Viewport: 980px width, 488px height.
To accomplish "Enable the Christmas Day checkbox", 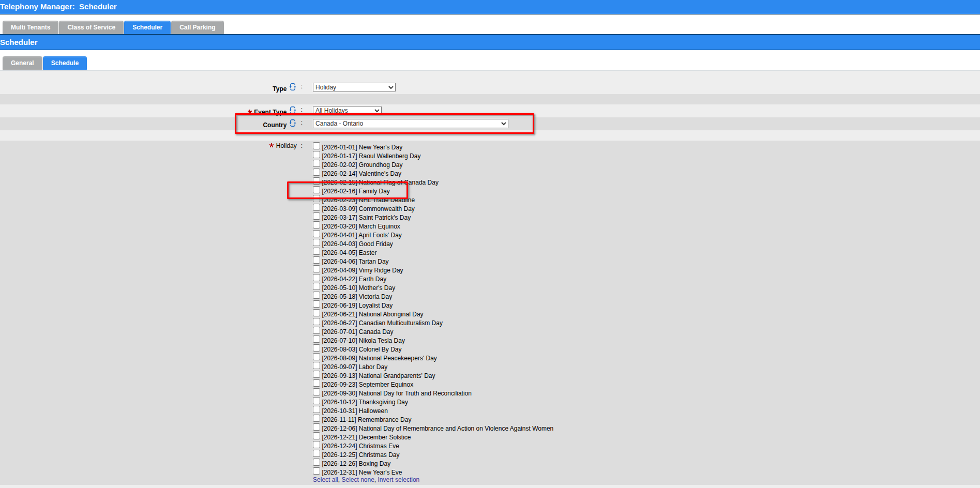I will tap(316, 454).
